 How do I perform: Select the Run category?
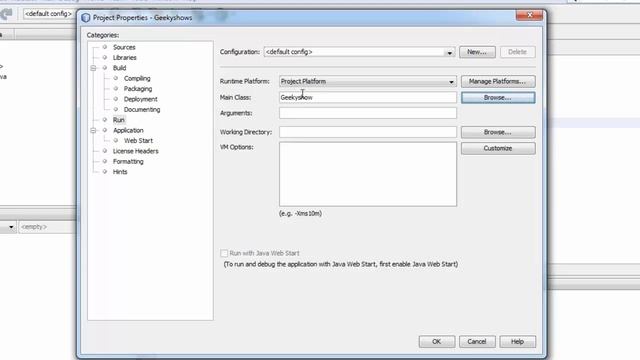[119, 120]
